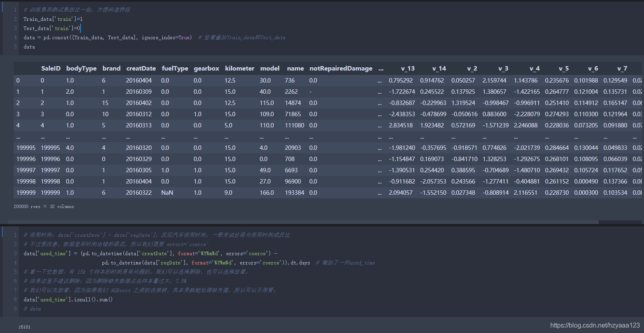Screen dimensions: 644x333
Task: Select the name cell value 193384
Action: pos(295,193)
